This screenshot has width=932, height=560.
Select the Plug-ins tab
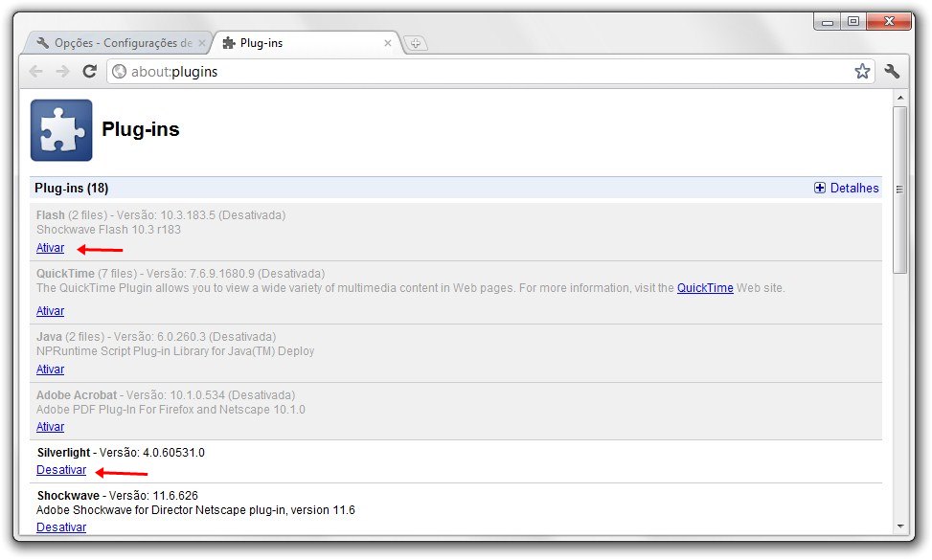(307, 43)
